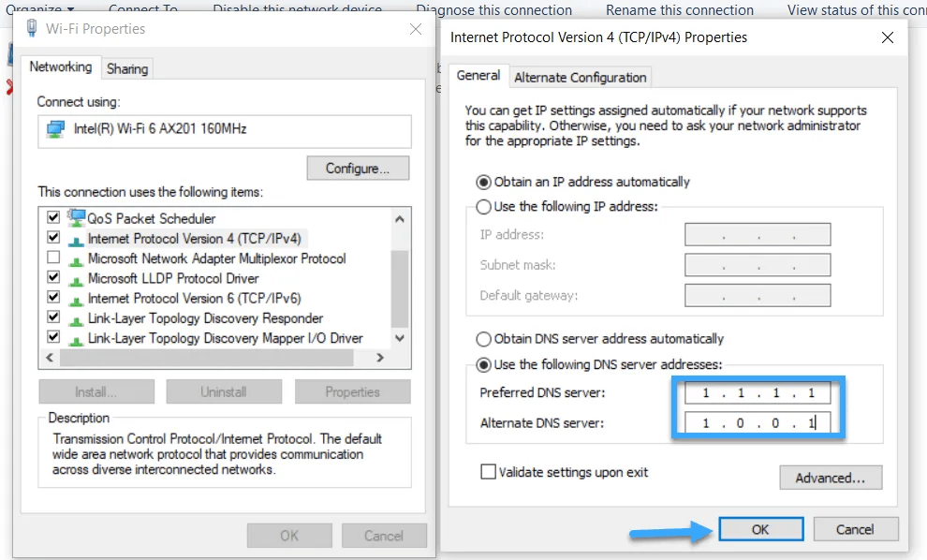The height and width of the screenshot is (560, 927).
Task: Select Obtain an IP address automatically
Action: 483,182
